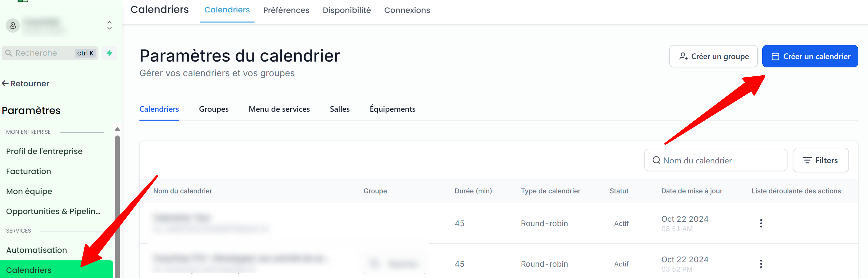Click the Créer un calendrier button
The height and width of the screenshot is (278, 868).
pos(810,56)
